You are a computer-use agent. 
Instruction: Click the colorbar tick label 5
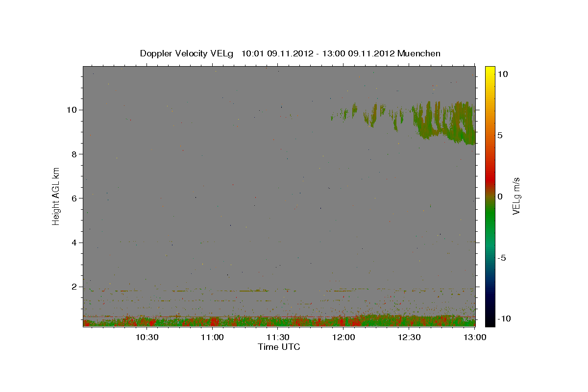click(x=501, y=135)
